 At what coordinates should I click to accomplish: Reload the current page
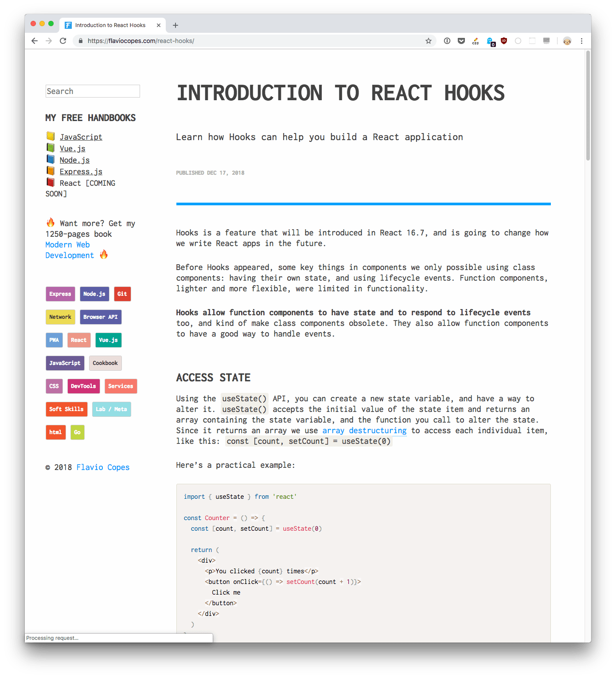coord(63,40)
